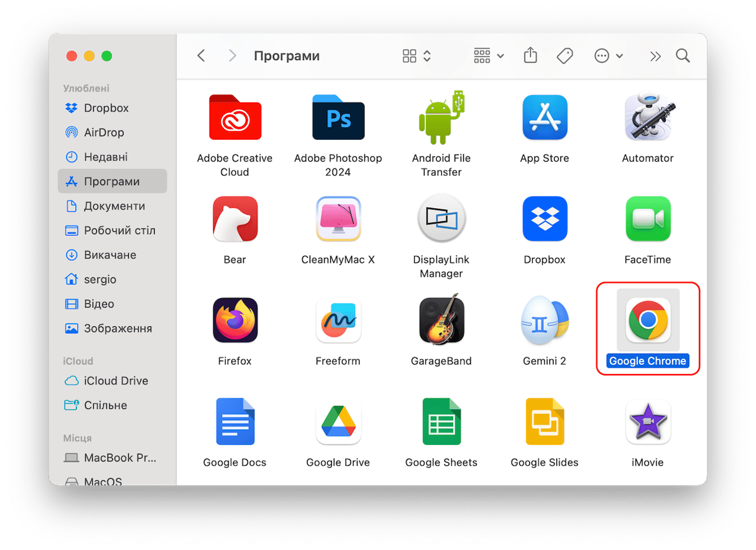The image size is (756, 550).
Task: Click the Google Chrome file name label
Action: (x=648, y=361)
